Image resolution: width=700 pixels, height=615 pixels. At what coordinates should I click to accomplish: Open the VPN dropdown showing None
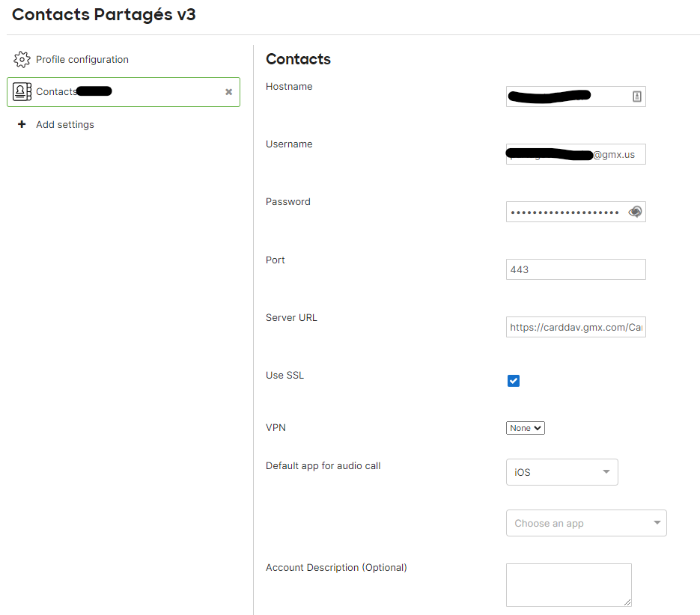[x=525, y=427]
